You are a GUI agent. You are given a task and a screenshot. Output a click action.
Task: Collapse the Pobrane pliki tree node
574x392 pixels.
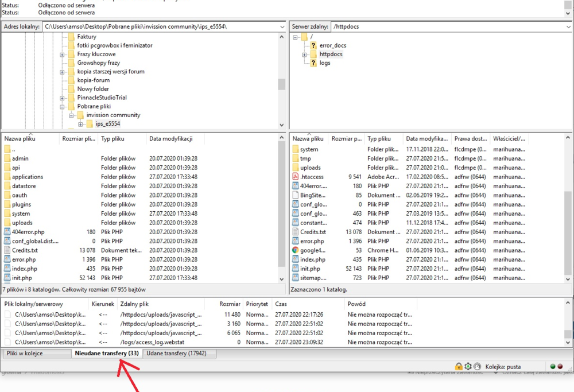coord(63,106)
